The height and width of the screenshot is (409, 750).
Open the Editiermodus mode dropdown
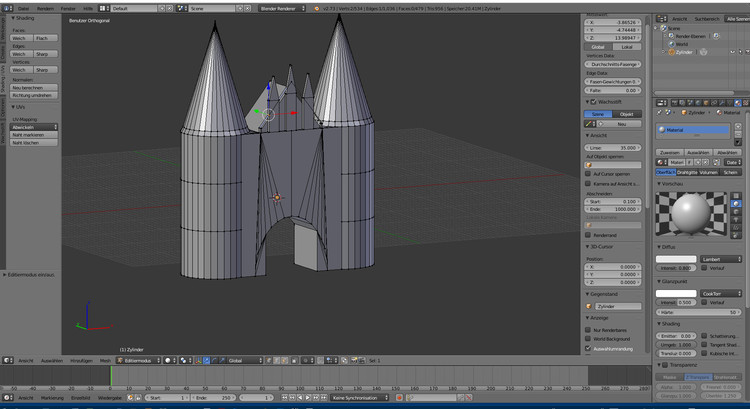point(137,360)
